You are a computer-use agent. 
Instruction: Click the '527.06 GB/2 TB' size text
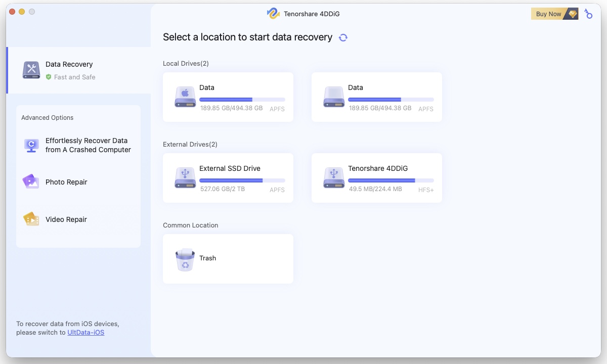coord(223,189)
